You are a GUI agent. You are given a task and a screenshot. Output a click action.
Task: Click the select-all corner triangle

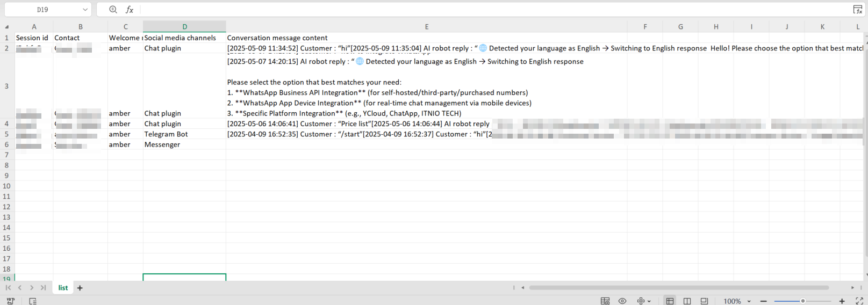(7, 27)
